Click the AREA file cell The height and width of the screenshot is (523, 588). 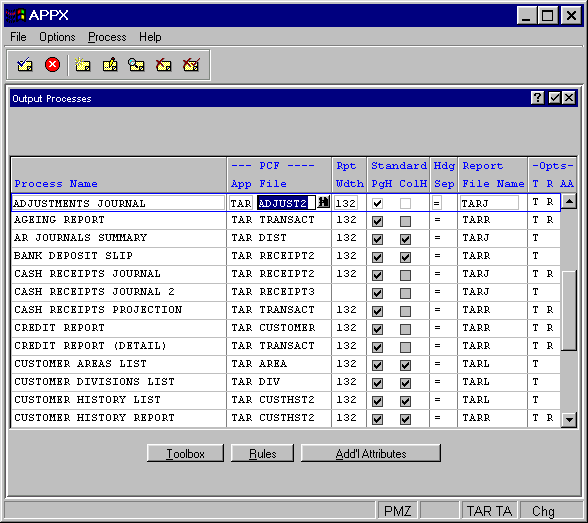coord(273,364)
